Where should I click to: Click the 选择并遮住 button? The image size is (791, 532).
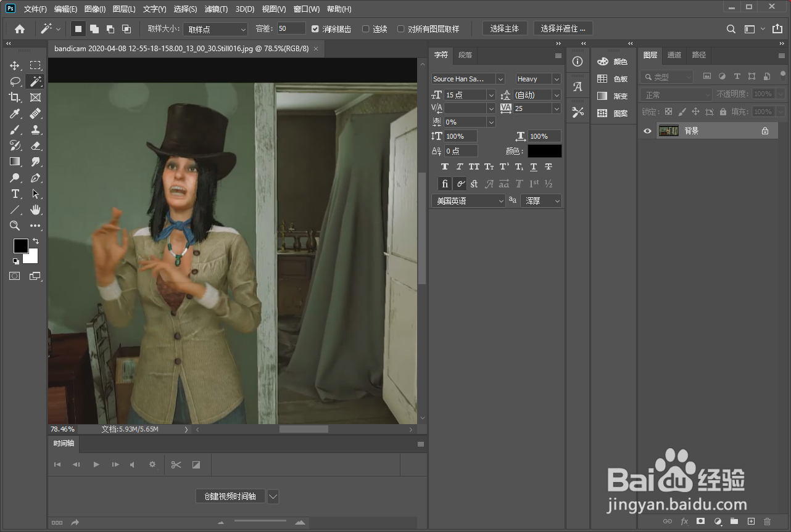point(563,28)
